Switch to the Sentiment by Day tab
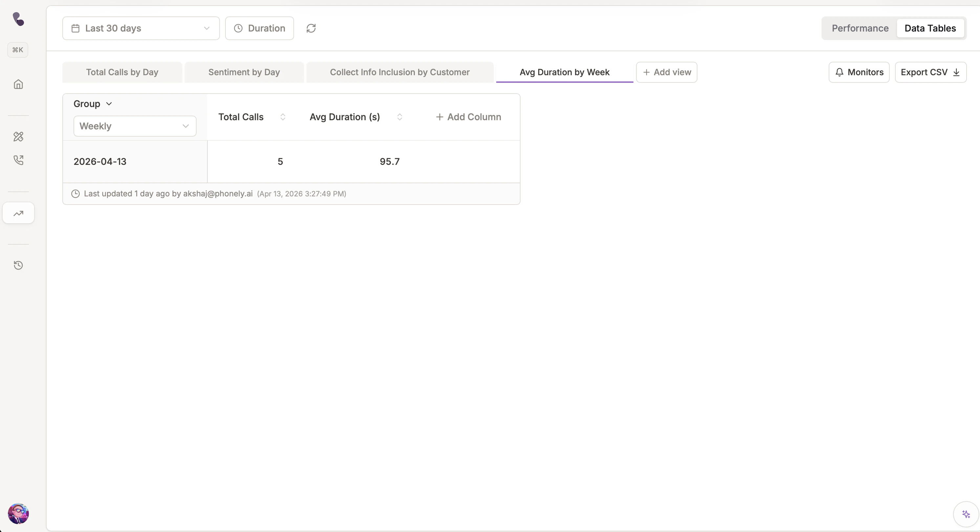Screen dimensions: 980x532 244,72
